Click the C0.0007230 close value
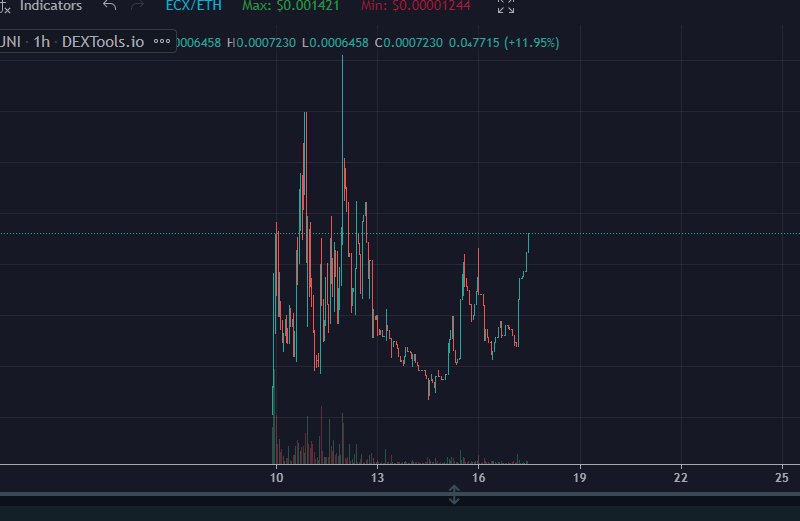The image size is (800, 521). (409, 42)
